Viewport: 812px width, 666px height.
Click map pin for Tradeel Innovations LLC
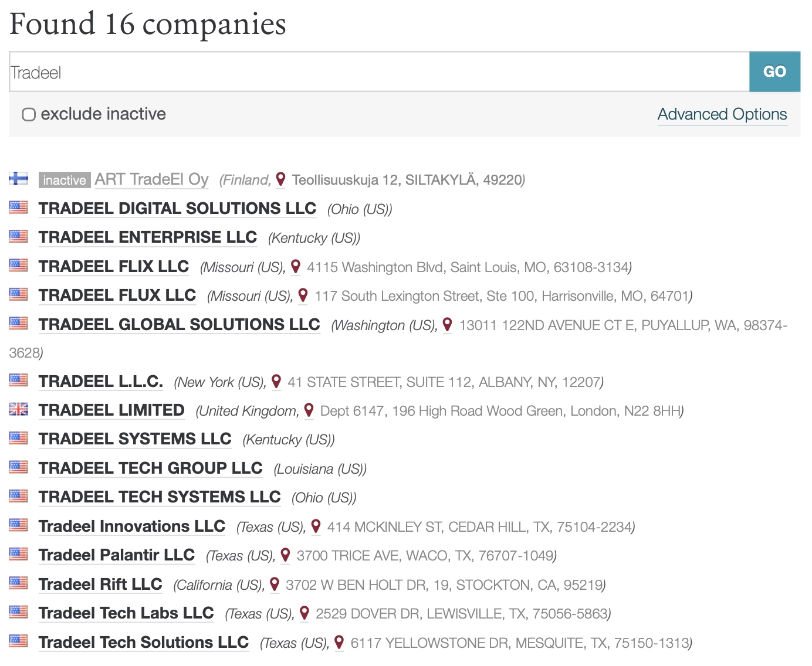(x=316, y=526)
